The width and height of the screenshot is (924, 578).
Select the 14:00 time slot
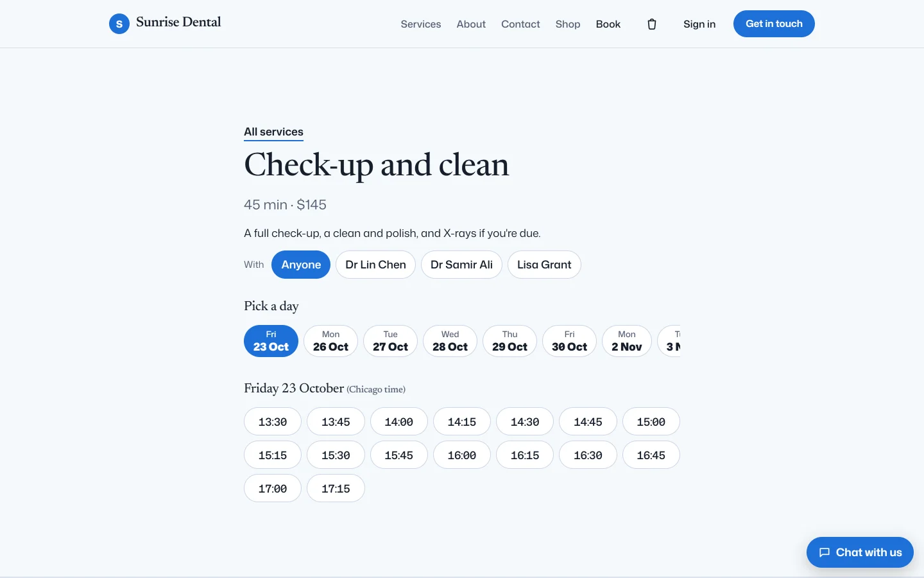tap(399, 422)
